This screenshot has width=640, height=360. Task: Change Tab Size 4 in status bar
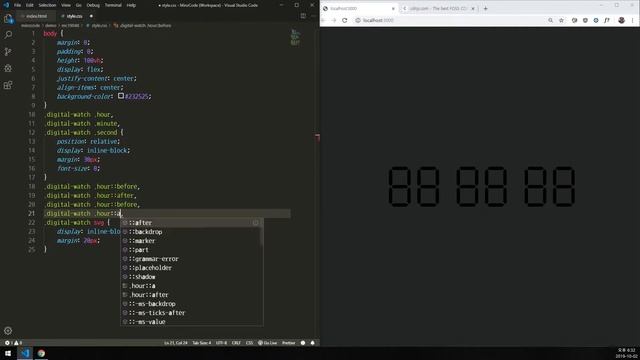[x=202, y=343]
